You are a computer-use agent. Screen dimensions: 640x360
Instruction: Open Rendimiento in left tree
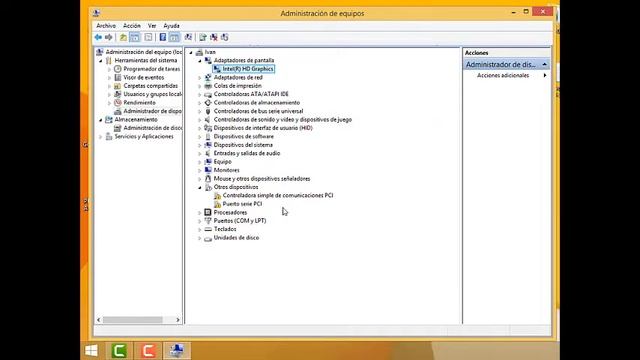(139, 103)
